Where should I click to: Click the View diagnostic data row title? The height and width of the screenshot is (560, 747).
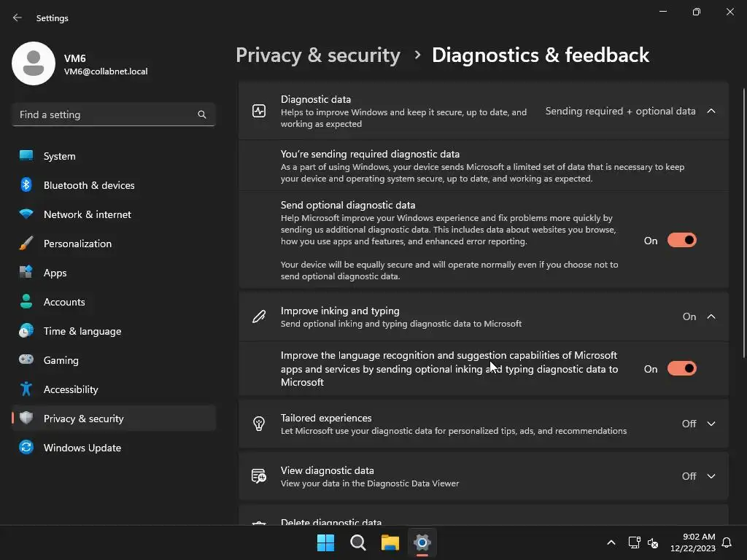pos(328,470)
